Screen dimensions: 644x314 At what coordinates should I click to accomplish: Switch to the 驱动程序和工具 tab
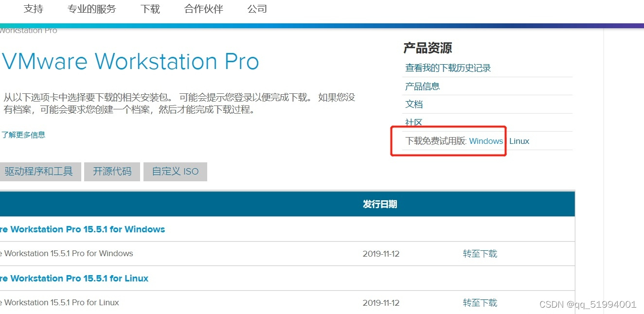[x=40, y=172]
